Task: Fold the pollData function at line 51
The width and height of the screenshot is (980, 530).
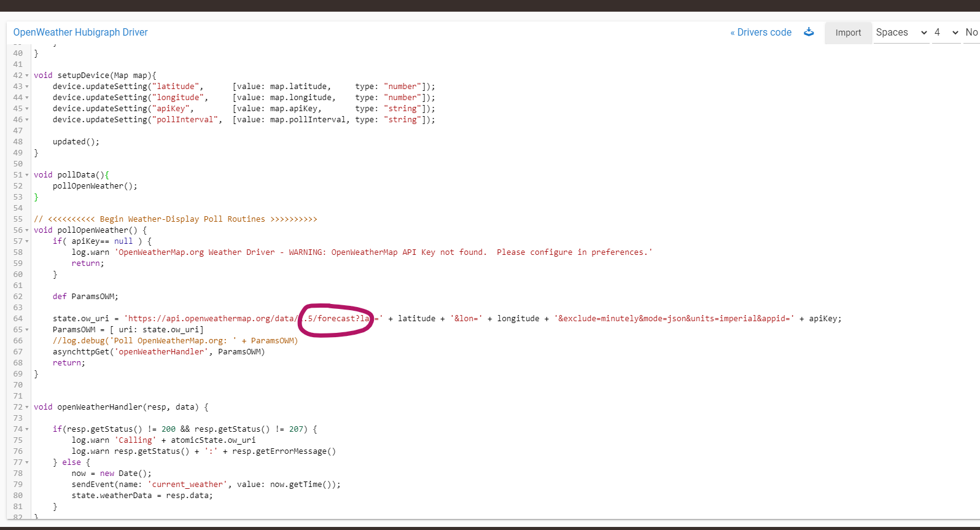Action: pyautogui.click(x=27, y=175)
